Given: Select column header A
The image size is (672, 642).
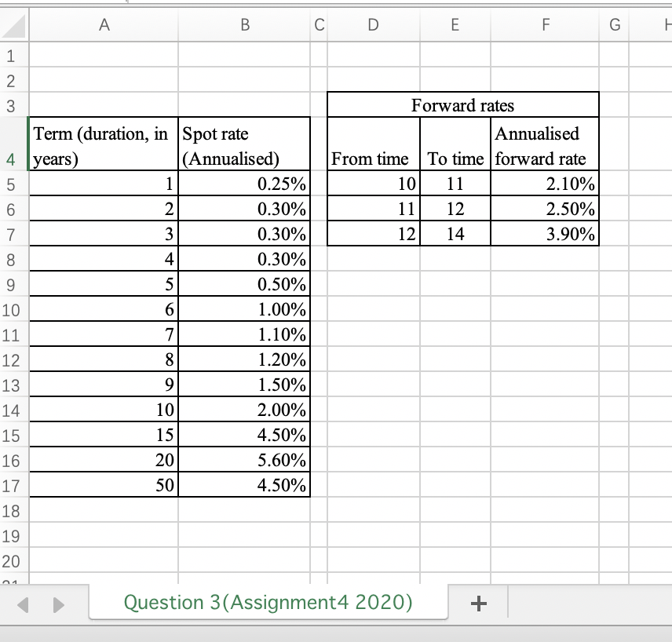Looking at the screenshot, I should tap(104, 24).
